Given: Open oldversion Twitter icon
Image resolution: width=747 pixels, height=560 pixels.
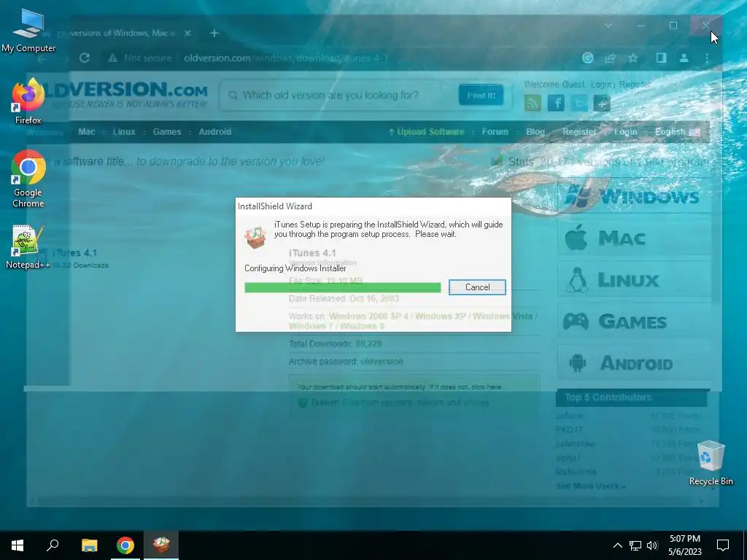Looking at the screenshot, I should tap(578, 103).
